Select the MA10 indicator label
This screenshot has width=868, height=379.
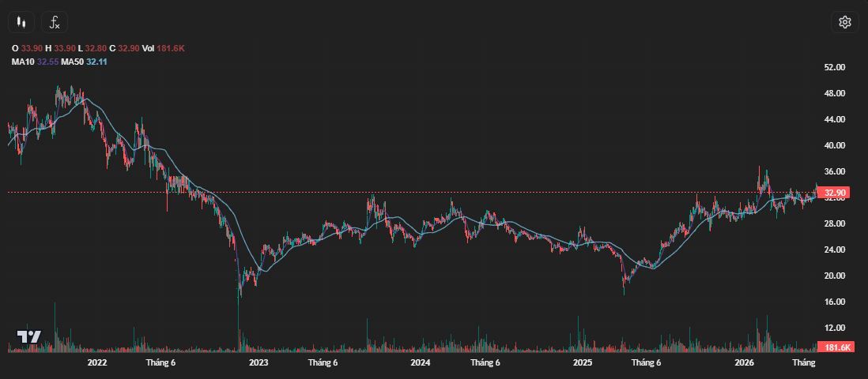pos(23,62)
